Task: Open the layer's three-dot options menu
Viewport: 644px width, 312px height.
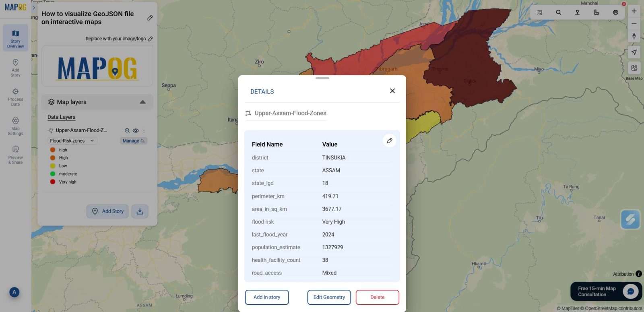Action: pyautogui.click(x=144, y=130)
